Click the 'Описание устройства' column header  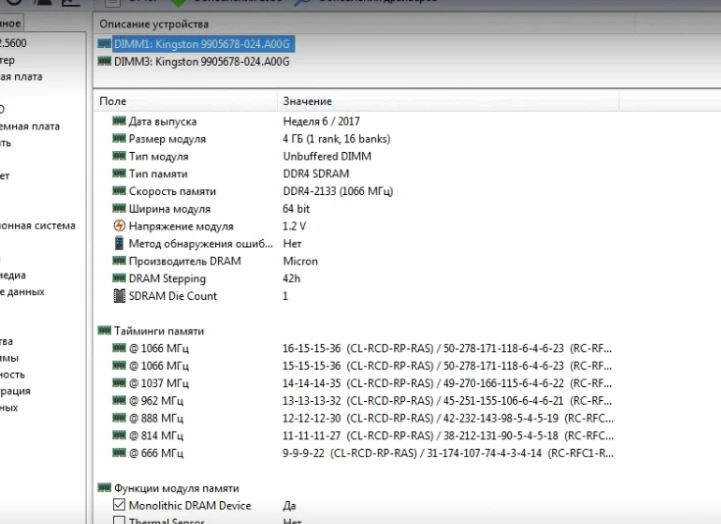pyautogui.click(x=154, y=24)
